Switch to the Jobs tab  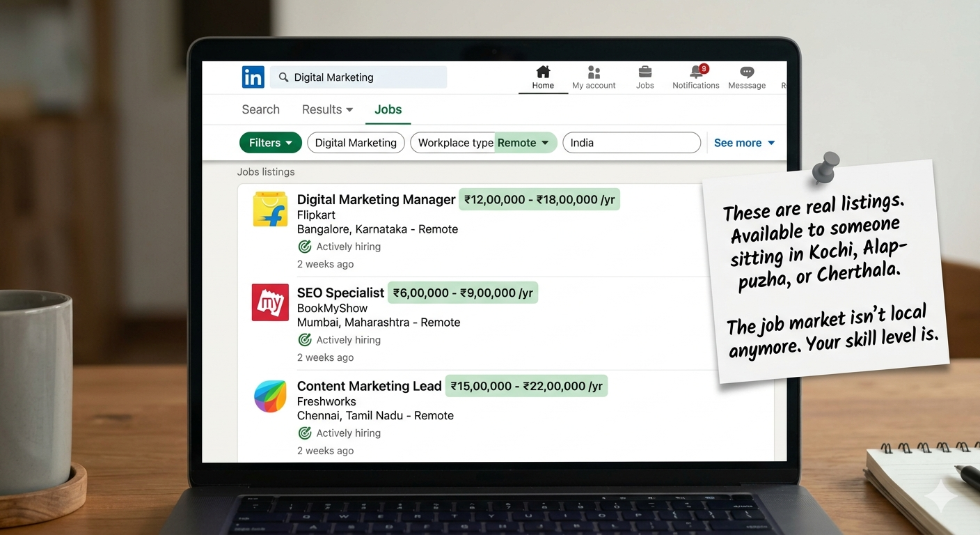point(388,109)
